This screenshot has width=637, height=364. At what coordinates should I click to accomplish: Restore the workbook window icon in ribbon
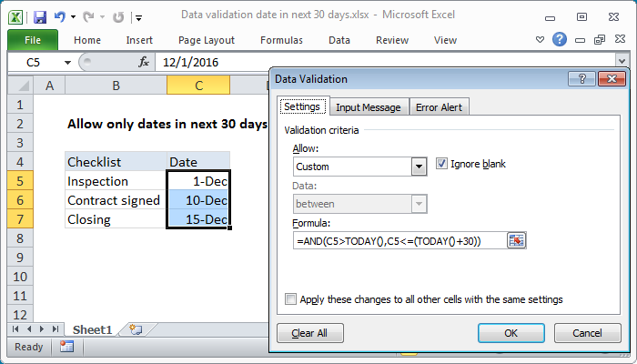coord(600,40)
